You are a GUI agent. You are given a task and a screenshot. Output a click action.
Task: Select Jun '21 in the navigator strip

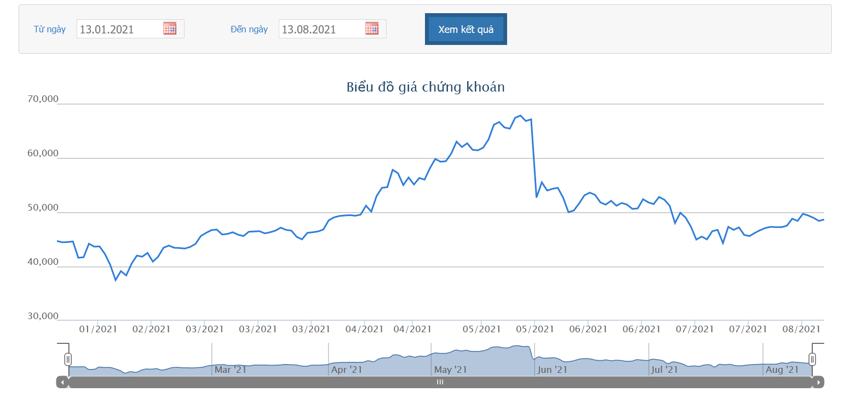pyautogui.click(x=552, y=370)
